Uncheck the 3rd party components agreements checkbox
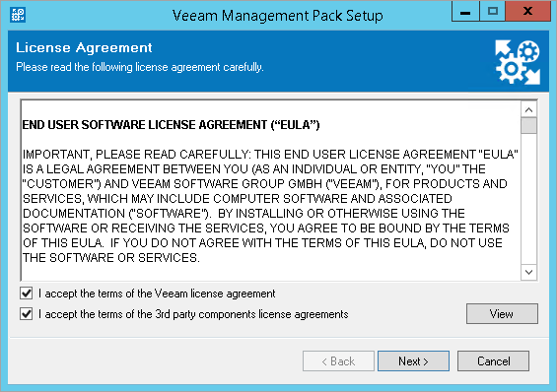This screenshot has width=557, height=392. pos(27,314)
